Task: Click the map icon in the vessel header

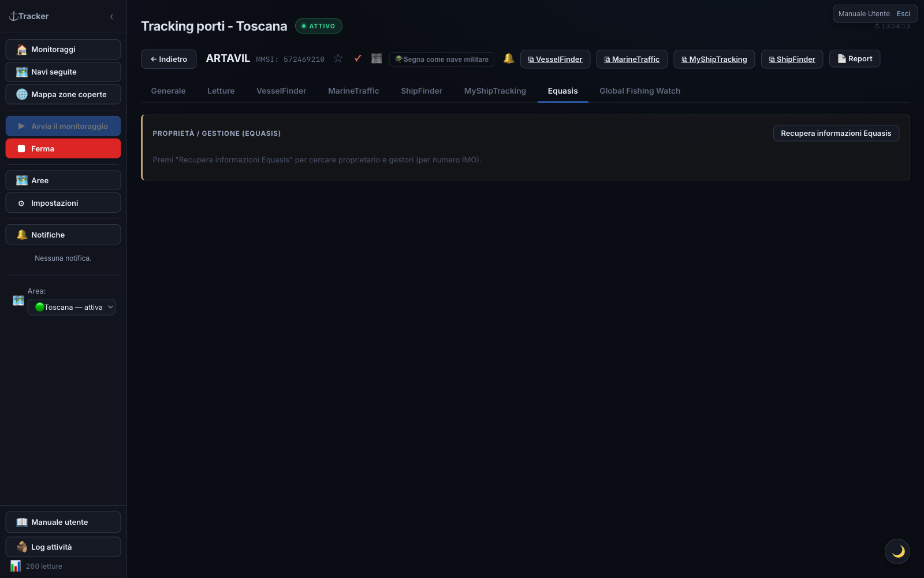Action: tap(377, 58)
